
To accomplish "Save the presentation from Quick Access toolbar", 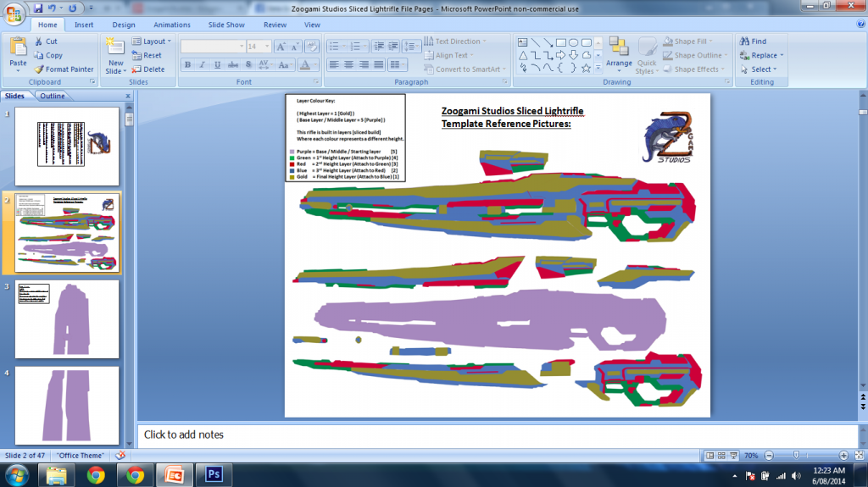I will coord(37,8).
